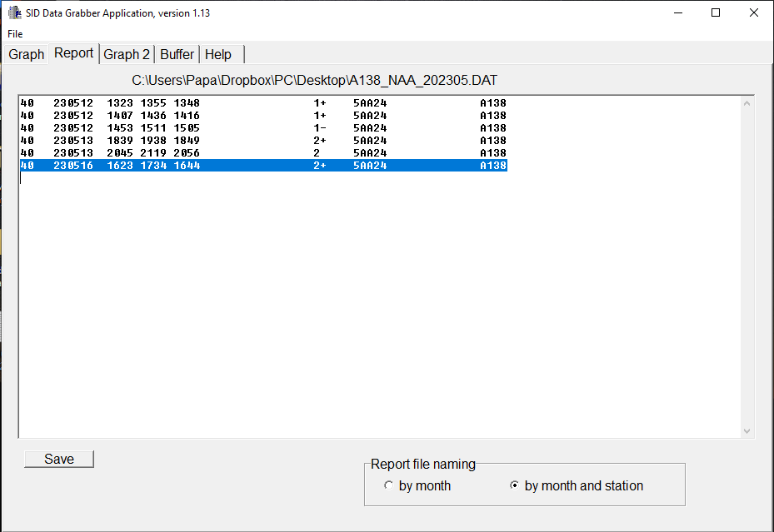Viewport: 774px width, 532px height.
Task: Switch to the Graph tab
Action: click(x=26, y=54)
